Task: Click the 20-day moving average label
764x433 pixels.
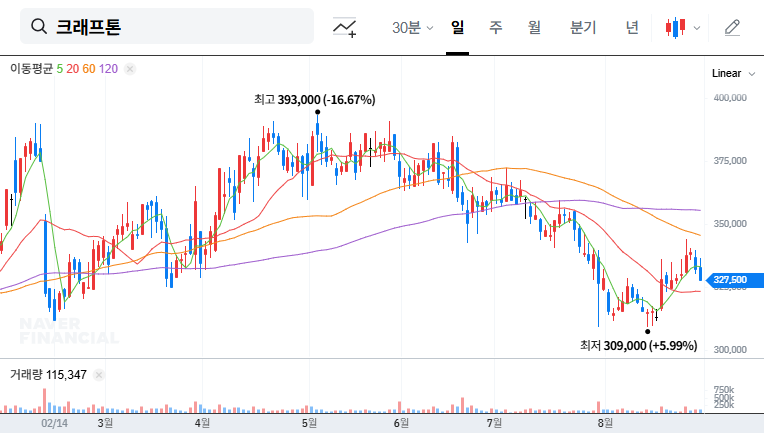Action: pyautogui.click(x=73, y=69)
